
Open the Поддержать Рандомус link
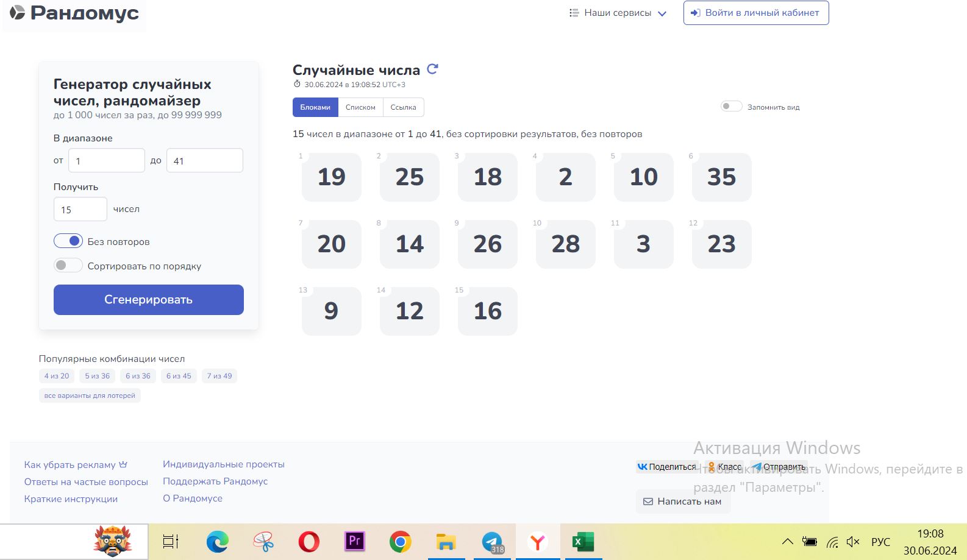click(215, 481)
